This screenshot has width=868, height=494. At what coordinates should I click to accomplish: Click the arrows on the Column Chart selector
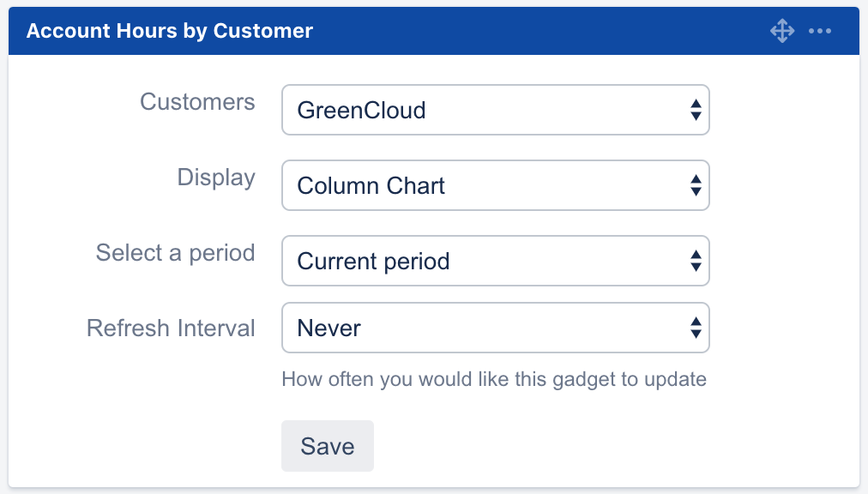[696, 185]
